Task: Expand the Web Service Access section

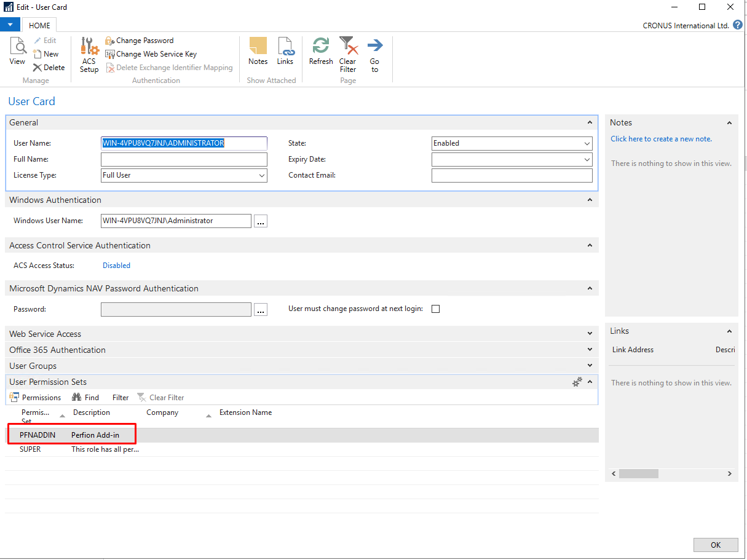Action: click(x=590, y=334)
